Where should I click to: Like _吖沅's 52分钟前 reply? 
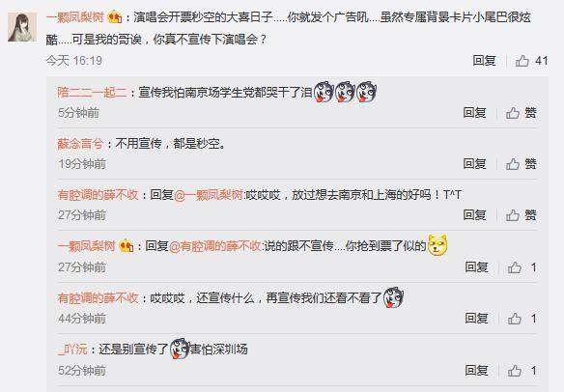click(x=515, y=371)
